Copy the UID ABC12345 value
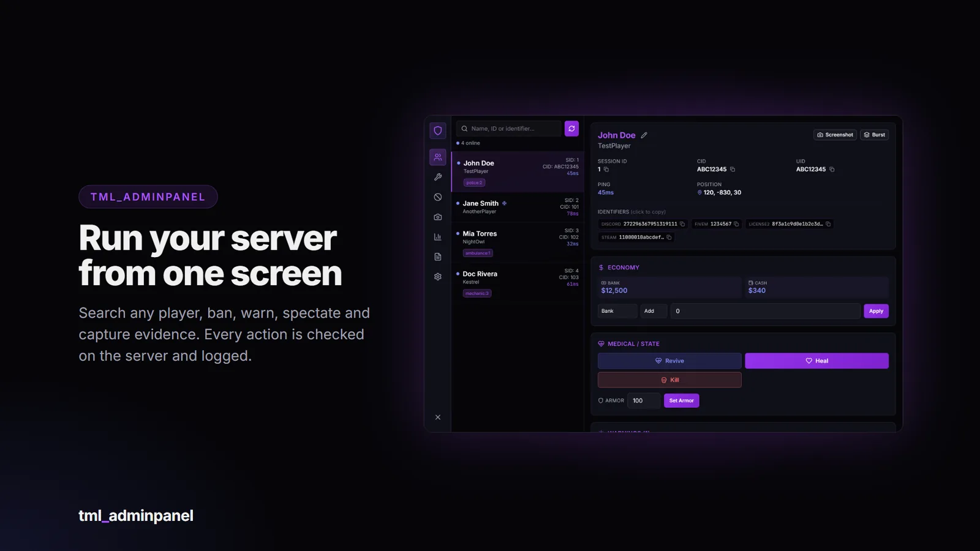Screen dimensions: 980x551 [832, 170]
